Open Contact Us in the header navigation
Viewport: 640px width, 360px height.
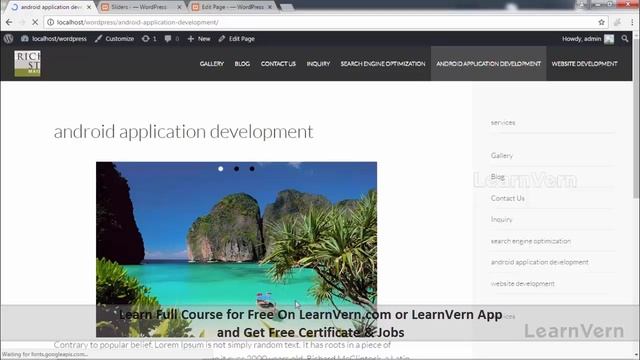coord(278,64)
